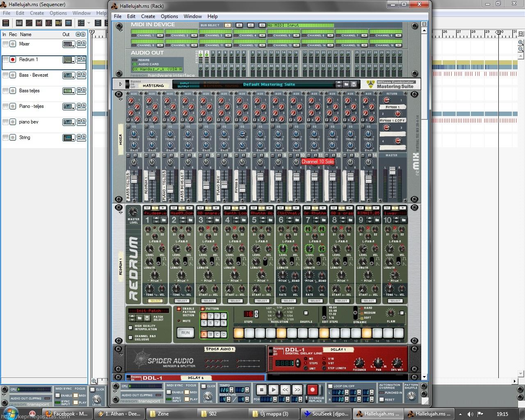This screenshot has width=525, height=420.
Task: Switch sequencer Arrange/Edit mode icon
Action: tap(6, 23)
